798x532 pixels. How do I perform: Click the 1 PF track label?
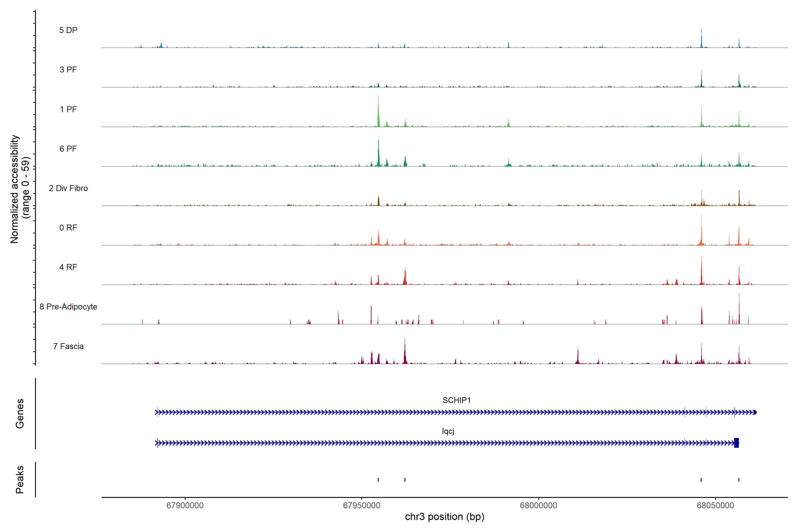coord(68,109)
